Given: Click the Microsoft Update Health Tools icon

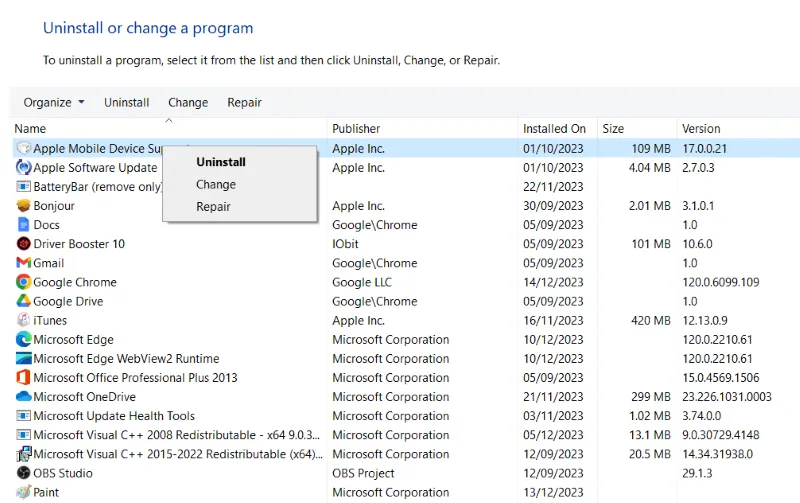Looking at the screenshot, I should coord(23,416).
